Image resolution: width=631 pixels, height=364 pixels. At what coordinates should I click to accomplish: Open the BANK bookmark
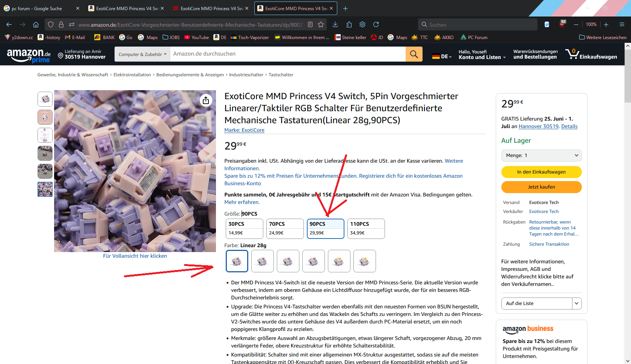[104, 37]
